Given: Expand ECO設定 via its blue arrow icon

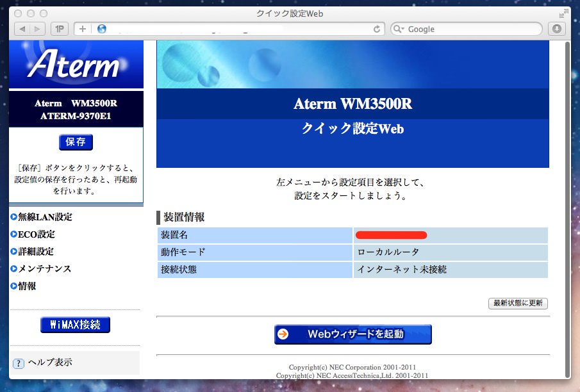Looking at the screenshot, I should [13, 234].
